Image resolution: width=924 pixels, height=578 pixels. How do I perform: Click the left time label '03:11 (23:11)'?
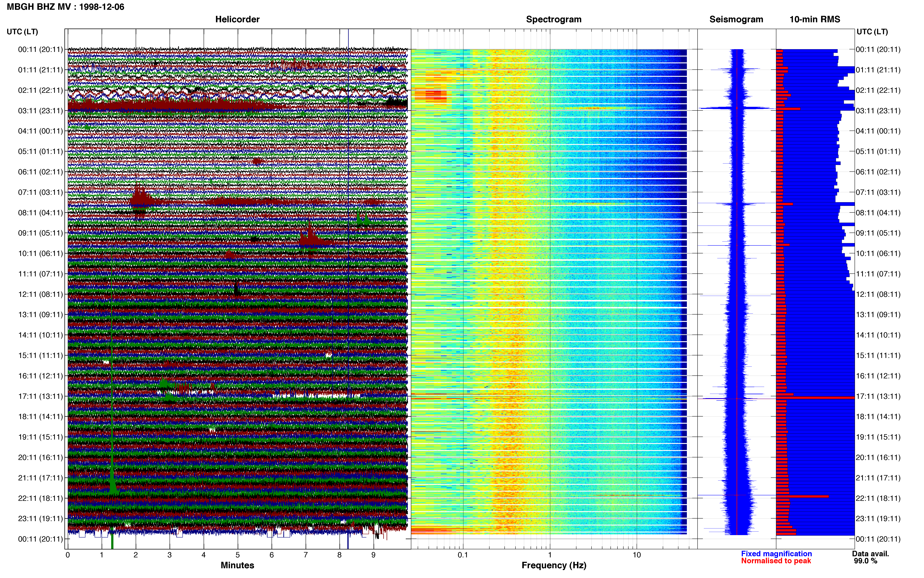(40, 111)
